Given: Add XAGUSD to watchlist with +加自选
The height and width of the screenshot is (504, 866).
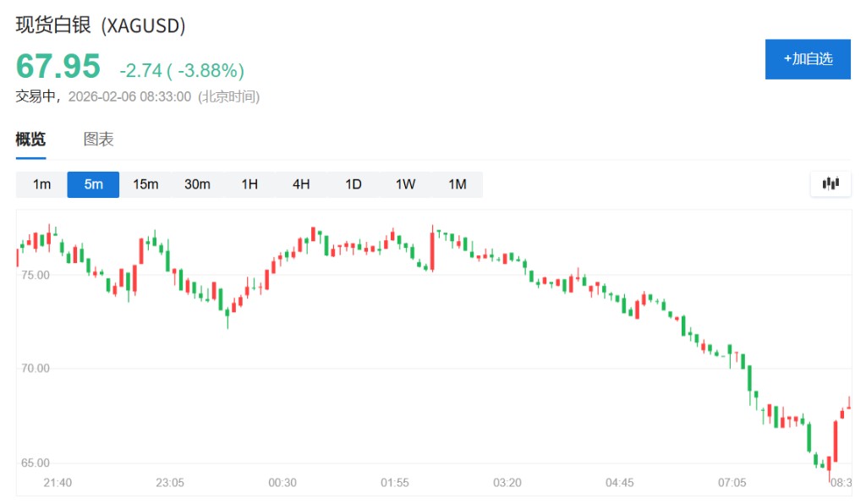Looking at the screenshot, I should 808,59.
